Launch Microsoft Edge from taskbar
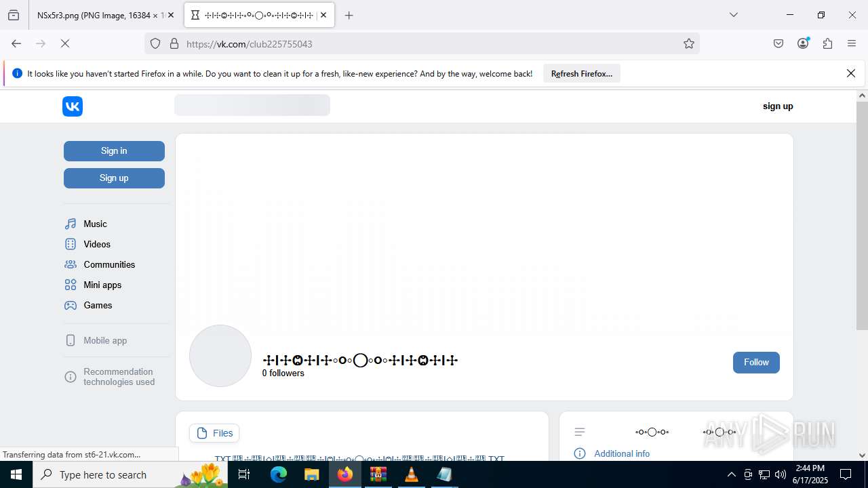The width and height of the screenshot is (868, 488). 279,474
